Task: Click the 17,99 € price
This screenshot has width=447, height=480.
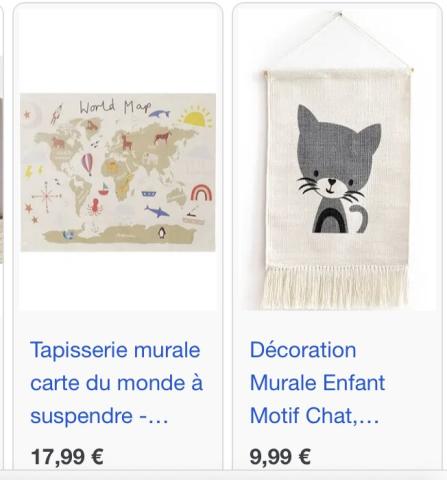Action: pyautogui.click(x=67, y=456)
